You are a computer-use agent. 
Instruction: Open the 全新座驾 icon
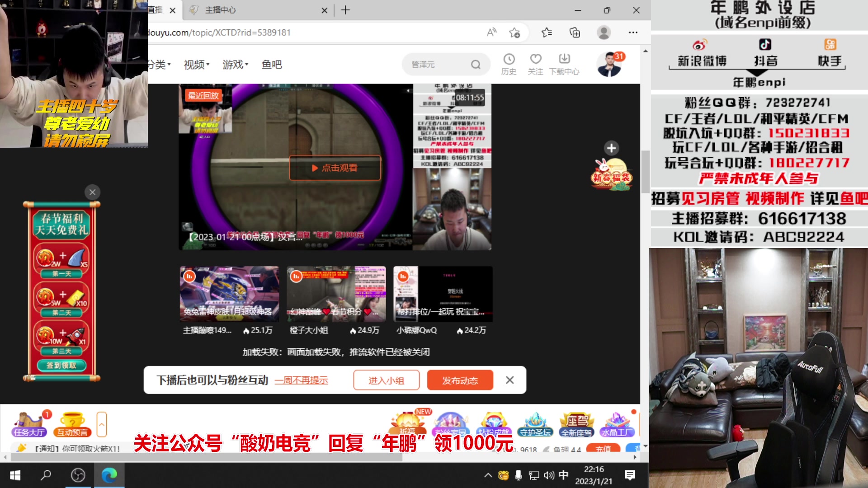(x=576, y=425)
